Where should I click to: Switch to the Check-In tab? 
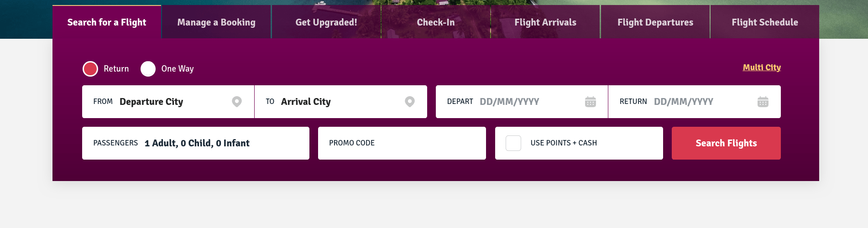(435, 22)
